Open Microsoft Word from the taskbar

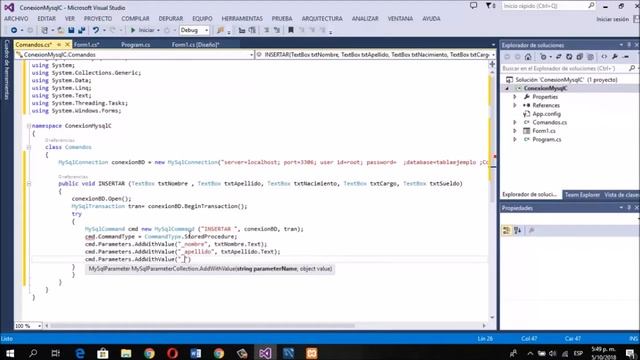[x=196, y=353]
